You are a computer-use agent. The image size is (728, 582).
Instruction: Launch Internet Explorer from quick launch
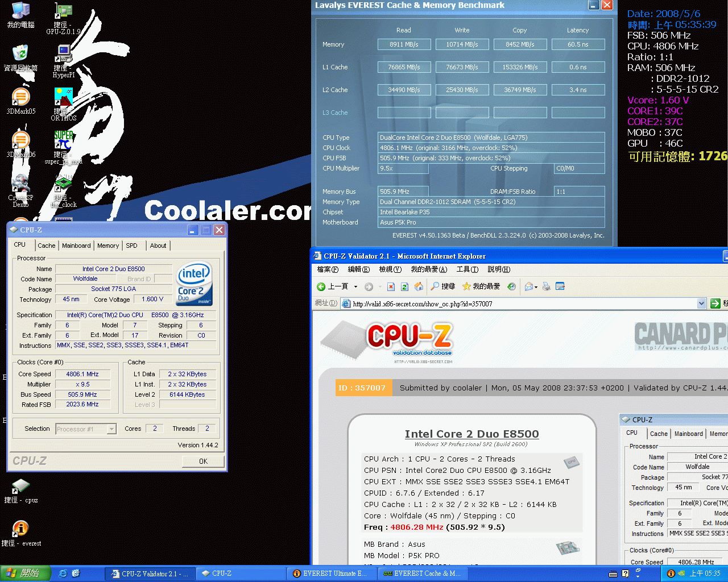click(x=63, y=573)
